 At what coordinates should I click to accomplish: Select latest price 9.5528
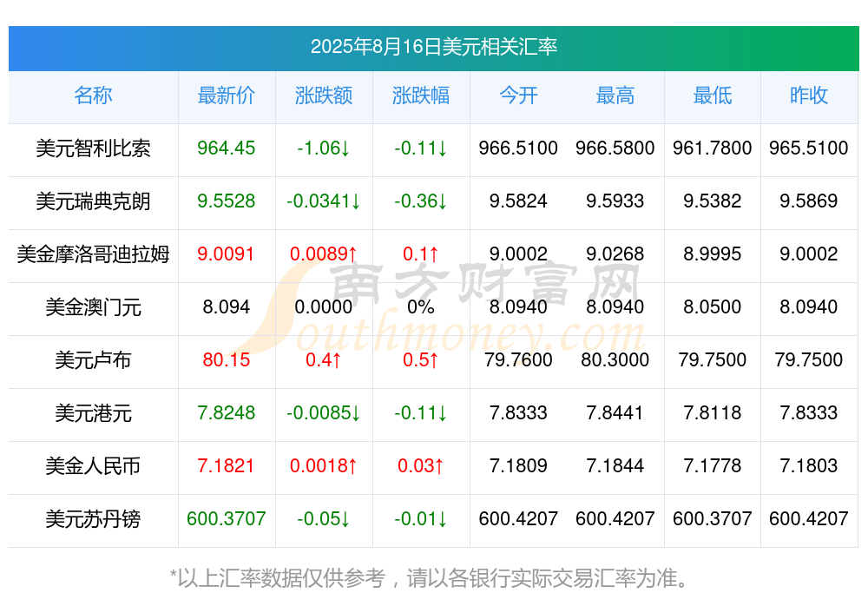tap(227, 201)
